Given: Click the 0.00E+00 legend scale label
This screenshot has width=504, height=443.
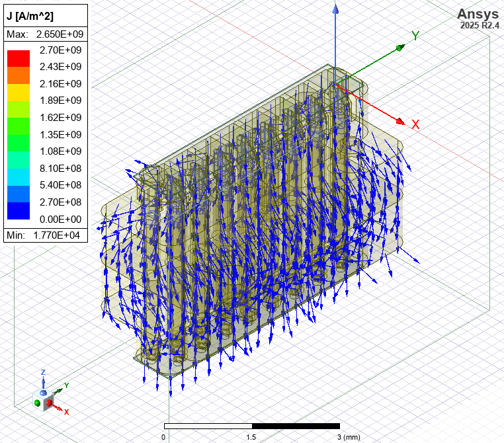Looking at the screenshot, I should [x=60, y=220].
